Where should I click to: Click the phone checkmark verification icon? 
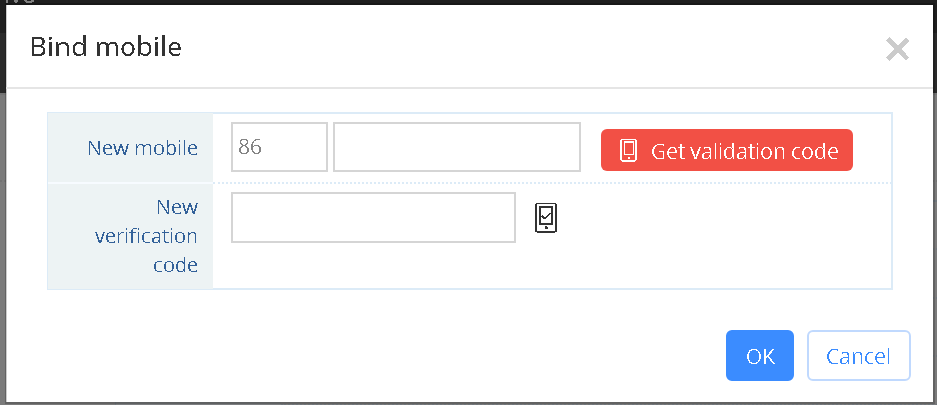click(545, 217)
